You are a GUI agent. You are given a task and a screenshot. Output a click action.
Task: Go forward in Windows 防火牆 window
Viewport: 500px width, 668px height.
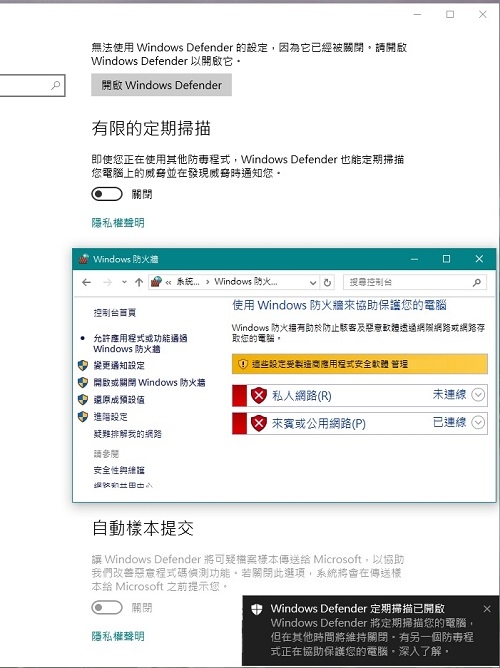pos(107,282)
